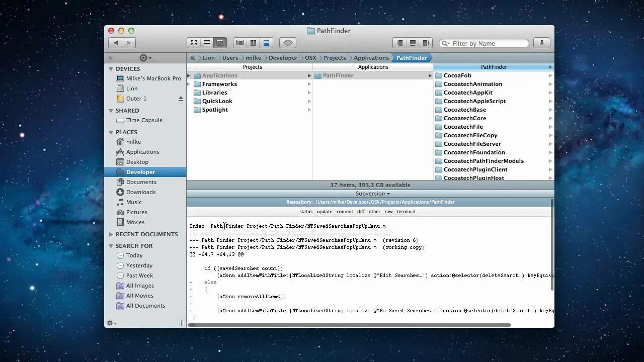Switch to column view
The height and width of the screenshot is (362, 644).
[x=220, y=43]
